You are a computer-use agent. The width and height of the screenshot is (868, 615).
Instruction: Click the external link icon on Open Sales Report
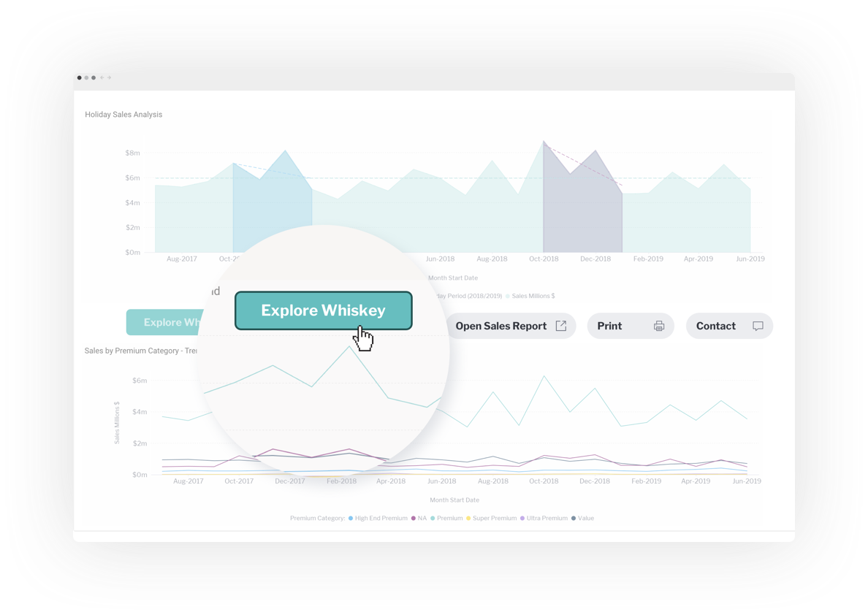point(561,326)
